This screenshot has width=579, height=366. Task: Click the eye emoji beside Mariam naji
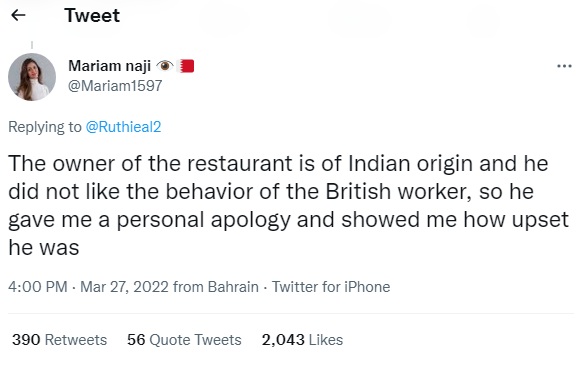tap(165, 66)
